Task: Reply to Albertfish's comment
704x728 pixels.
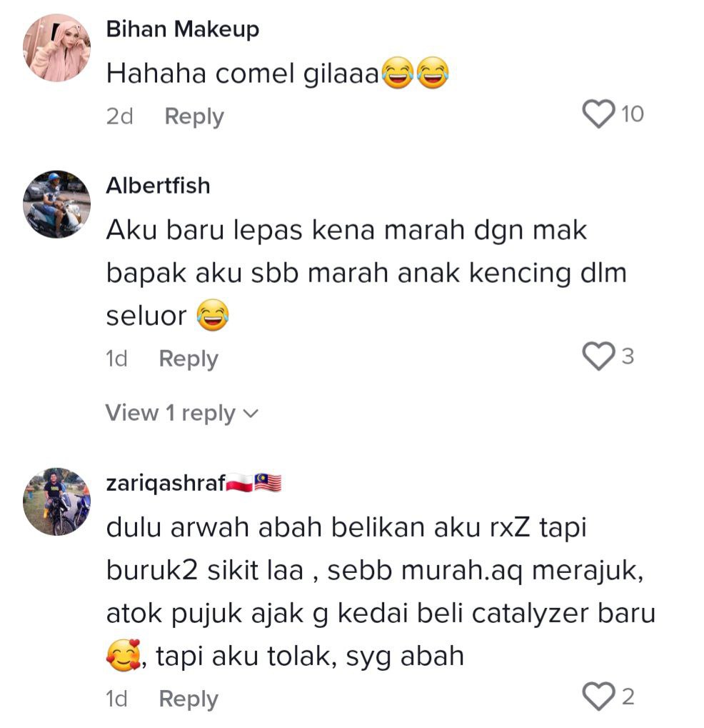Action: click(x=188, y=359)
